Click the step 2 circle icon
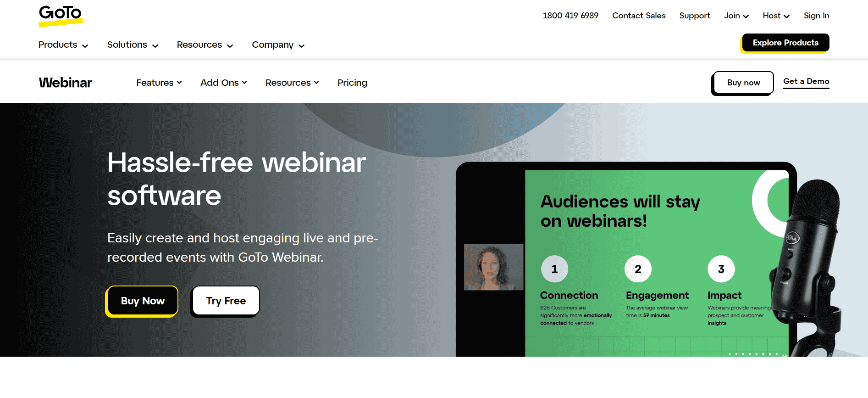Screen dimensions: 868x398 point(638,269)
